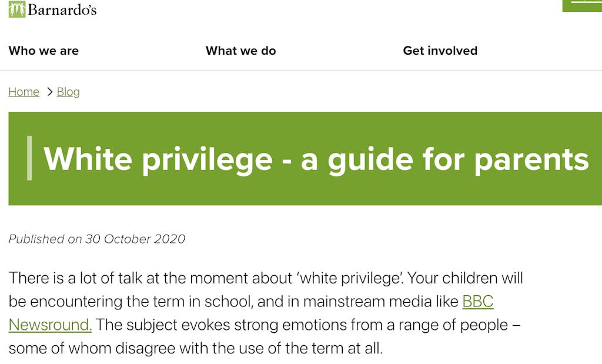The image size is (602, 364).
Task: Click the 'Published on 30 October 2020' date
Action: 97,239
